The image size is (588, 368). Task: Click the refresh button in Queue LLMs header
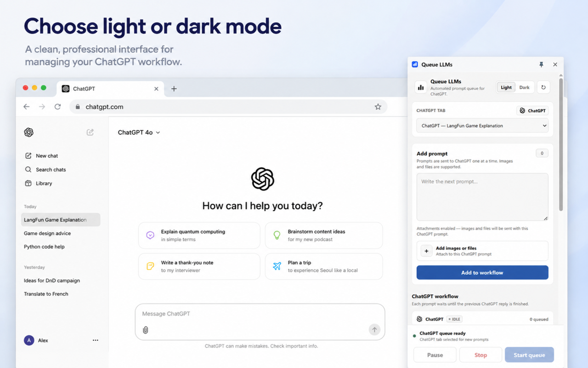click(x=543, y=87)
